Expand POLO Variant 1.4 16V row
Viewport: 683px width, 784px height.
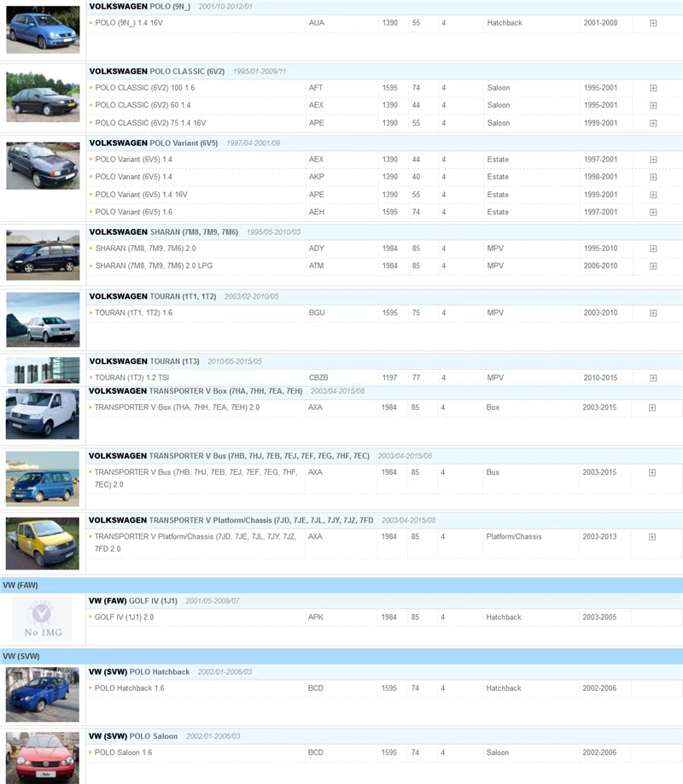point(653,195)
